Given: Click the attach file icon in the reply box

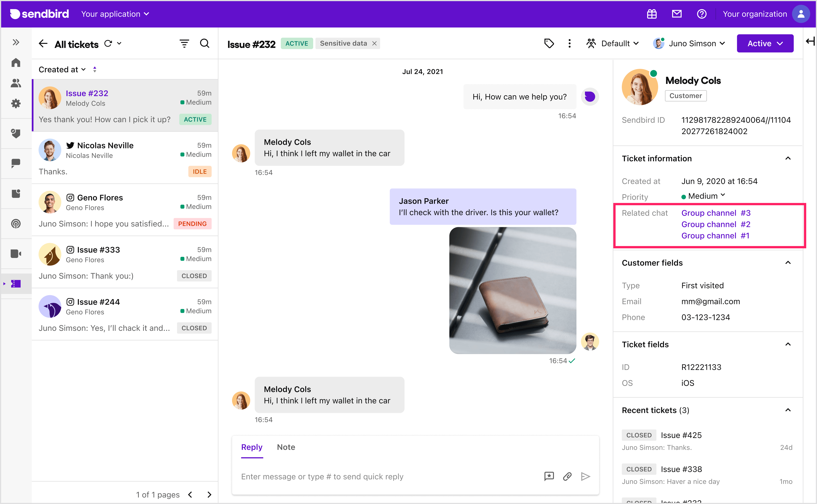Looking at the screenshot, I should click(x=567, y=476).
